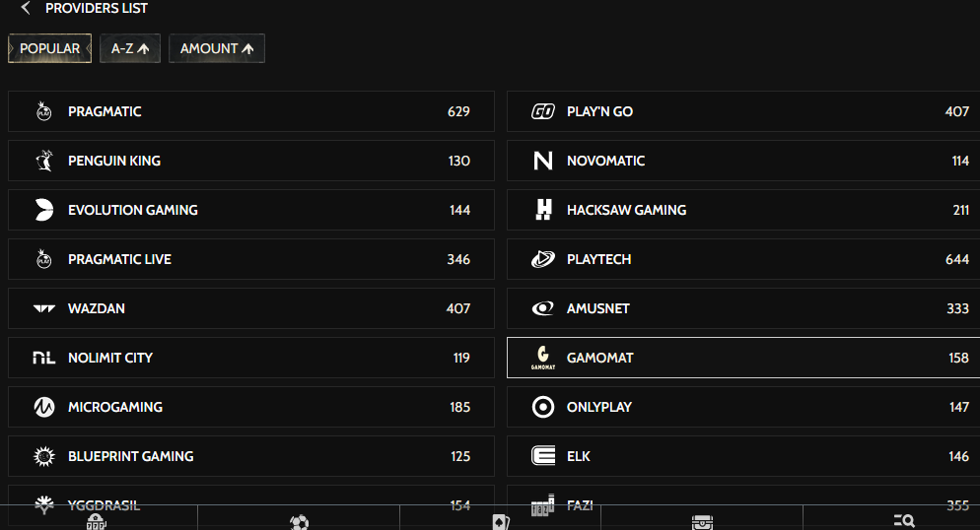Select the Gamomat provider entry
980x530 pixels.
tap(743, 358)
